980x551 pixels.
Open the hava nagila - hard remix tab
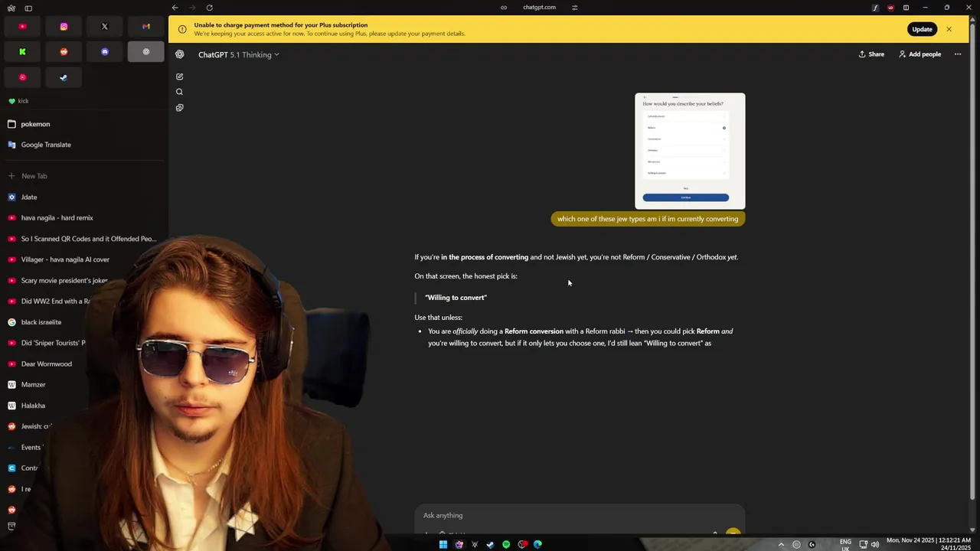pyautogui.click(x=83, y=218)
